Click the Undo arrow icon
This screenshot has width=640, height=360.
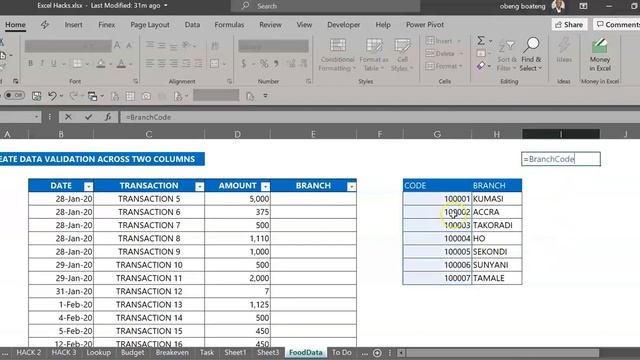point(52,96)
